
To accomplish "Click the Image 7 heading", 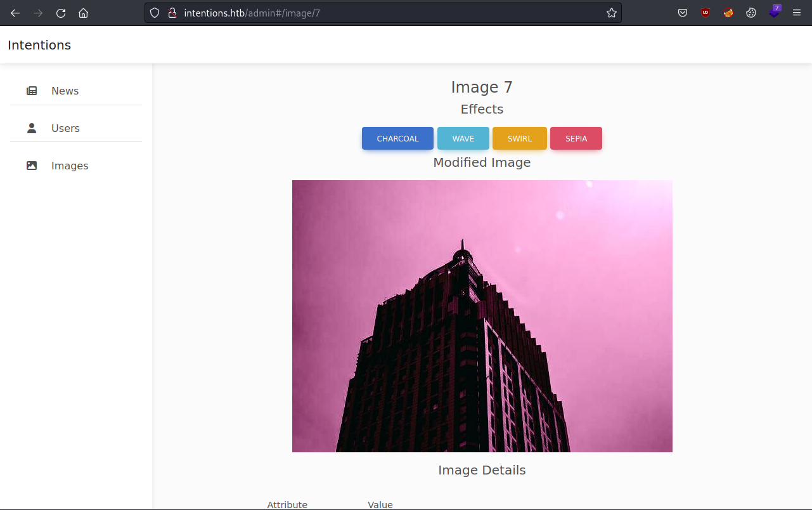I will pyautogui.click(x=482, y=87).
